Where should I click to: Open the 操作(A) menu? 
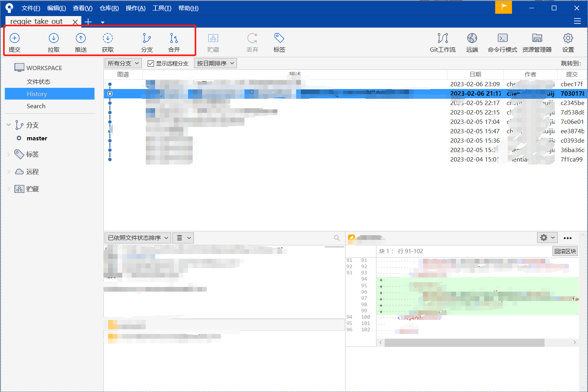tap(136, 8)
